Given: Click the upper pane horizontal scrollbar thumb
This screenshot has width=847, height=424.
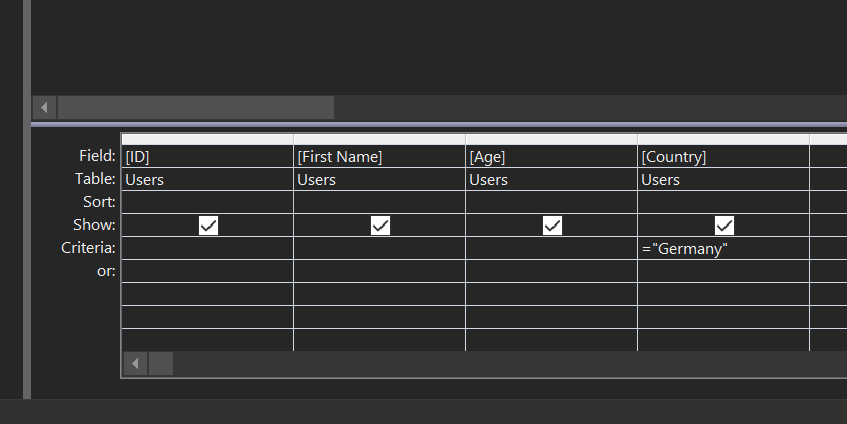Looking at the screenshot, I should 195,107.
